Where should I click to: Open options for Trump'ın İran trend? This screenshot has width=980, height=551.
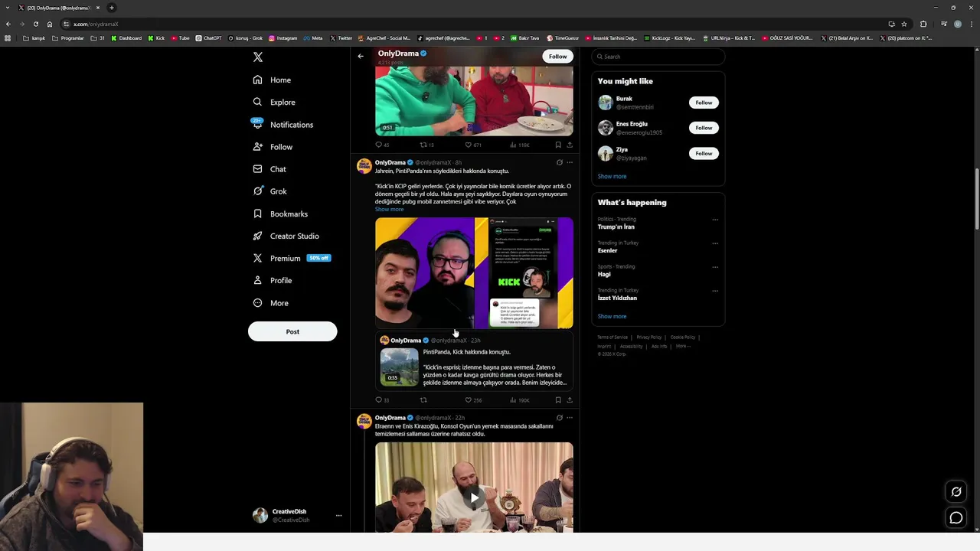tap(715, 220)
